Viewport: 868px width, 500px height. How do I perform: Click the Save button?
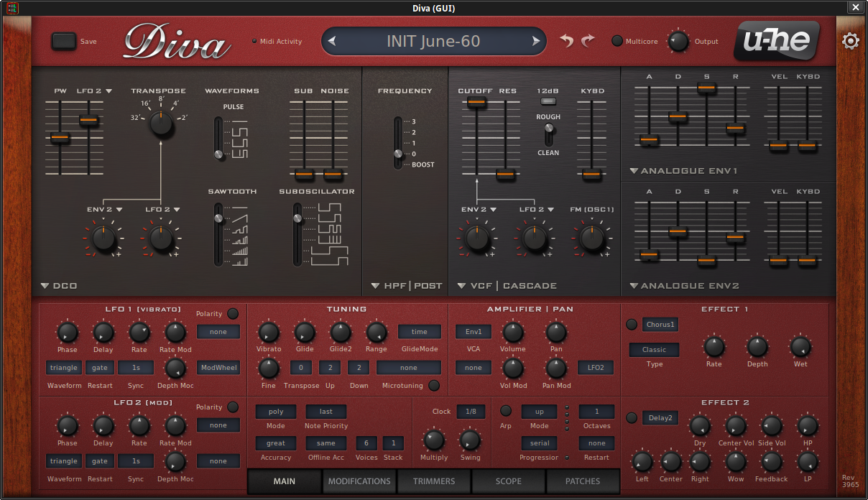click(x=64, y=41)
